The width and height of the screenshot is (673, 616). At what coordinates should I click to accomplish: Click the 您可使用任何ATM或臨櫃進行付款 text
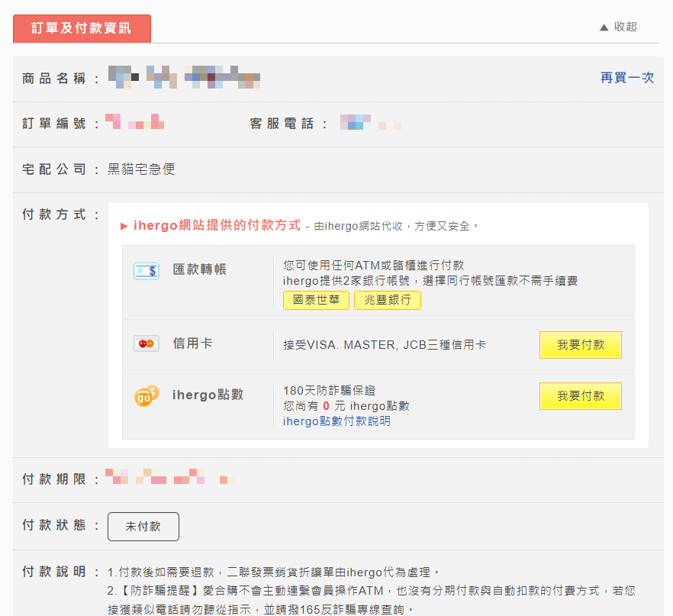pos(373,266)
